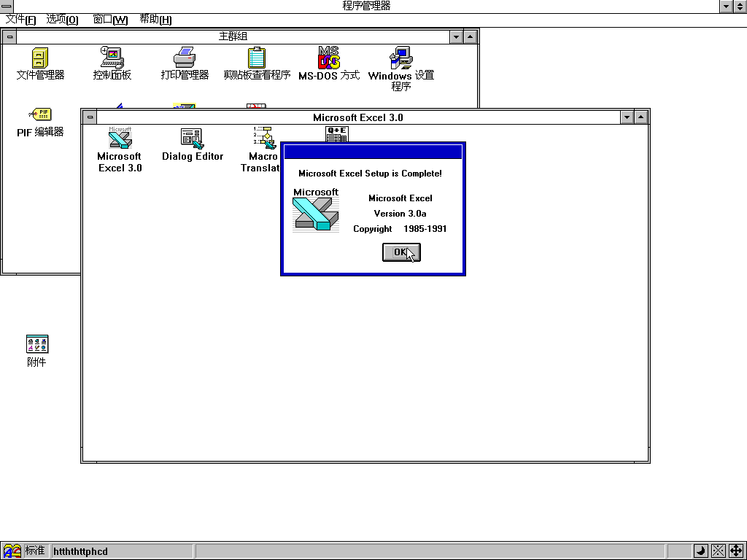This screenshot has width=747, height=560.
Task: Select the Macro Translator icon
Action: pos(263,138)
